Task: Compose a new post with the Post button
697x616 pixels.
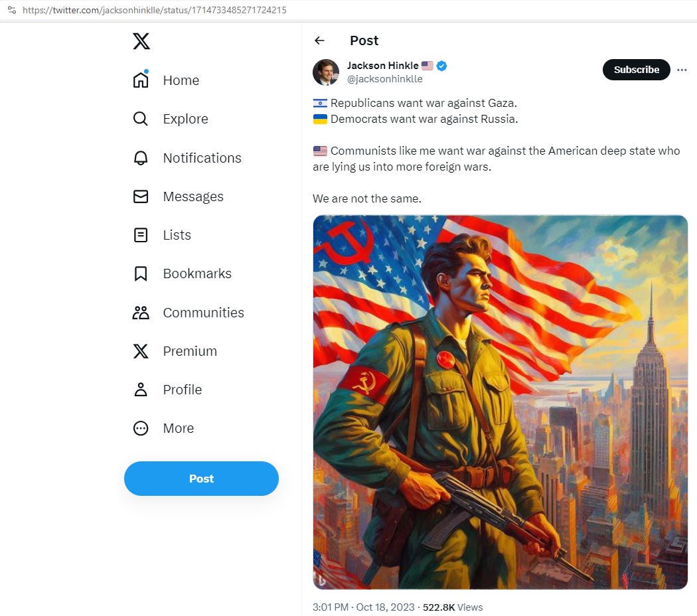Action: (x=201, y=478)
